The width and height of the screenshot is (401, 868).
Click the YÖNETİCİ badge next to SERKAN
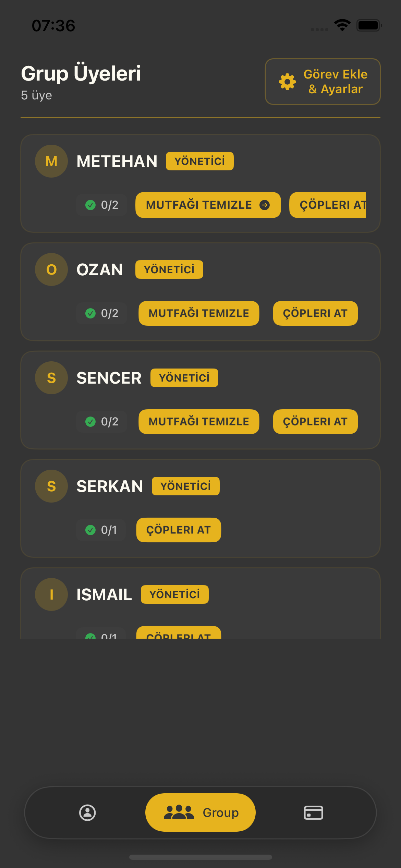(x=185, y=486)
